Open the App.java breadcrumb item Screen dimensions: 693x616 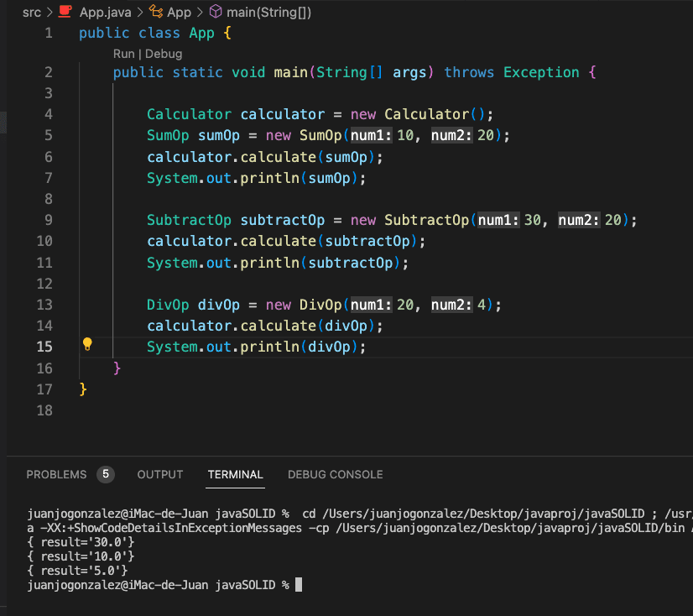coord(105,13)
